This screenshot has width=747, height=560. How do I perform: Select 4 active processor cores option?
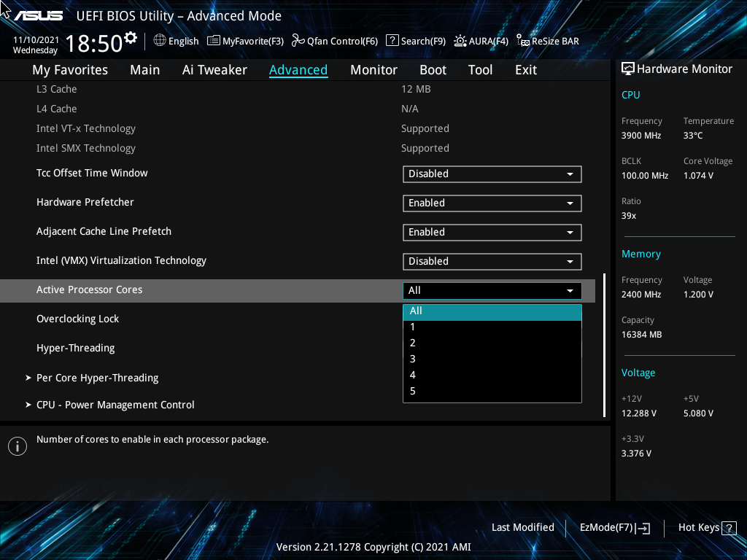(492, 376)
